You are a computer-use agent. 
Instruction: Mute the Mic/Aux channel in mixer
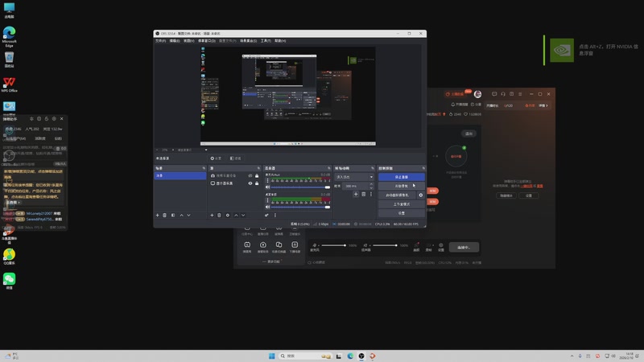pyautogui.click(x=268, y=187)
